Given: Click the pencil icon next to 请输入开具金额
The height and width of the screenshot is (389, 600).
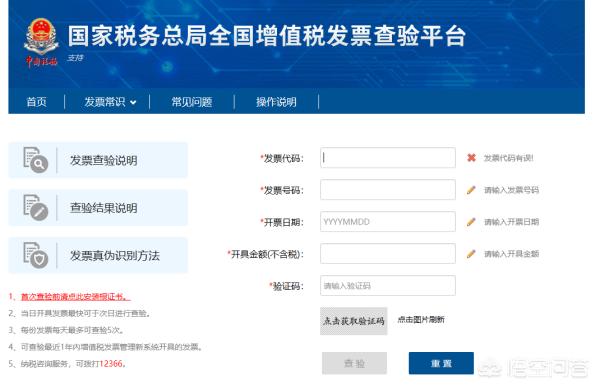Looking at the screenshot, I should (x=471, y=254).
